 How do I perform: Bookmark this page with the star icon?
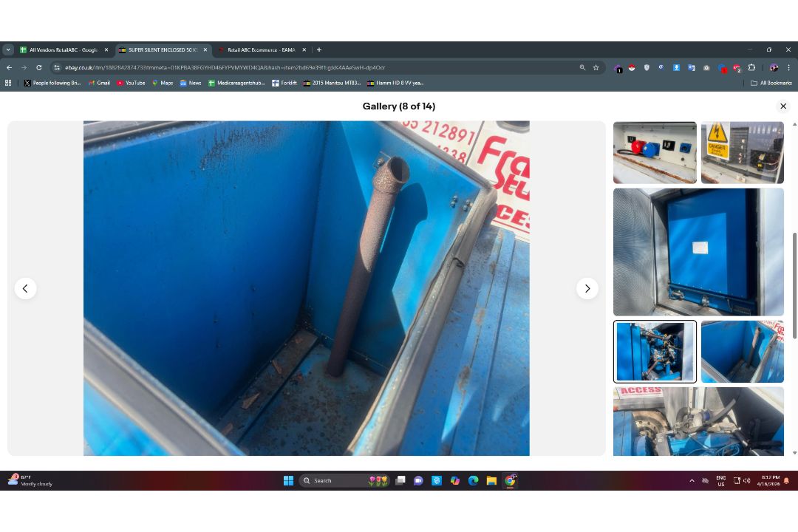tap(596, 67)
